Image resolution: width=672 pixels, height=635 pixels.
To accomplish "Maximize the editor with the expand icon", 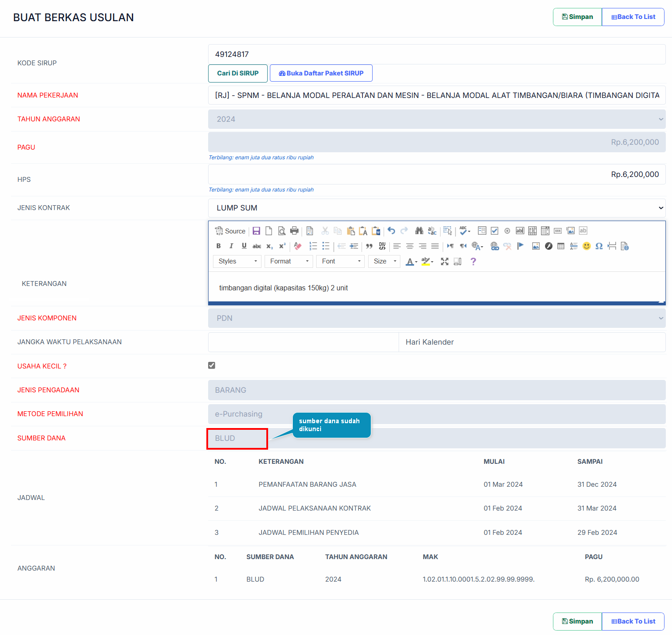I will (x=444, y=262).
